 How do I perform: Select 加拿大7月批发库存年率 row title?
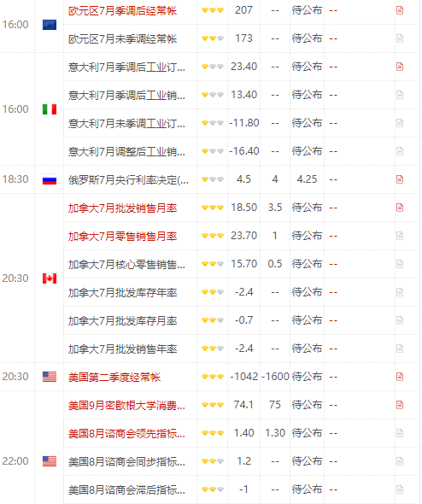[122, 293]
